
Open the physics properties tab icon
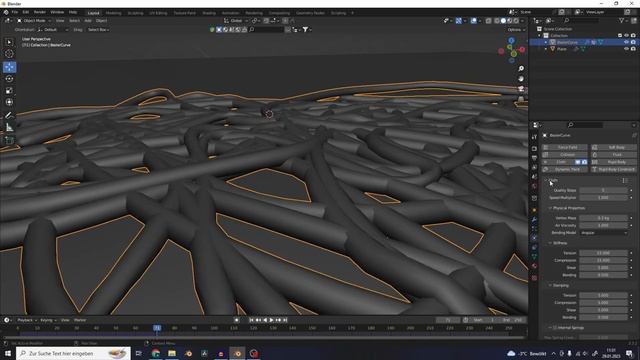534,238
